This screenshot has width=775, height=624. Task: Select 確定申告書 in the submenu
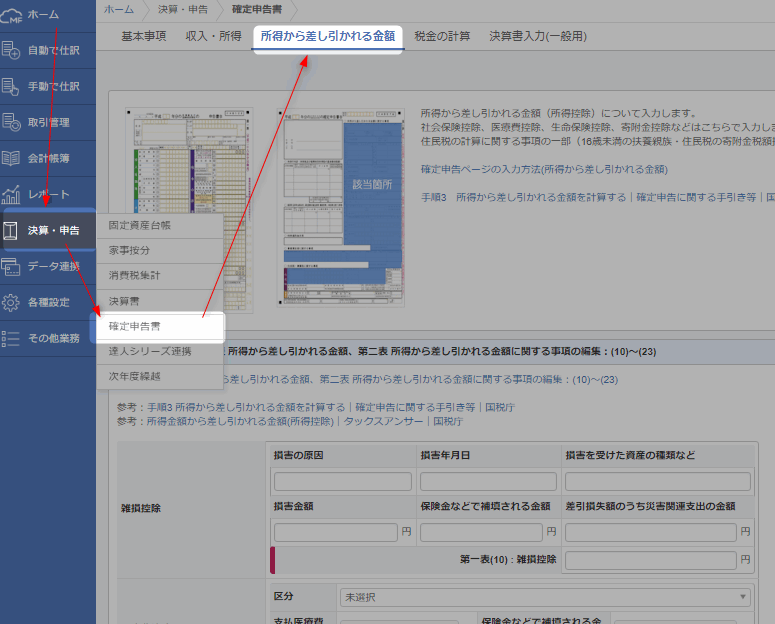[135, 326]
